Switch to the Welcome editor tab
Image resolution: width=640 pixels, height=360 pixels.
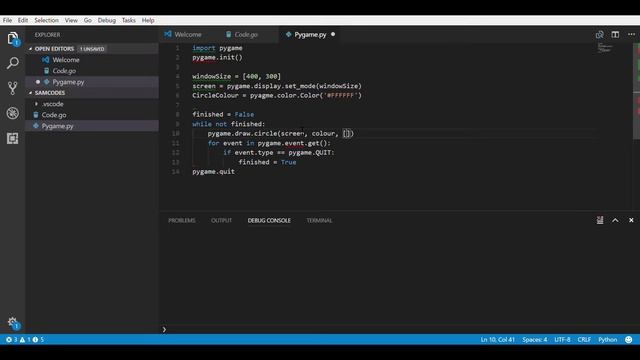188,34
